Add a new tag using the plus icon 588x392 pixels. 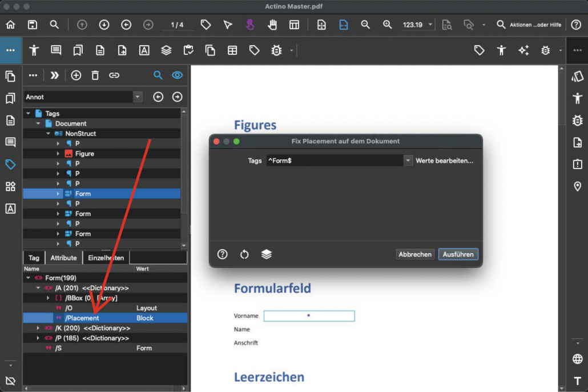click(76, 75)
